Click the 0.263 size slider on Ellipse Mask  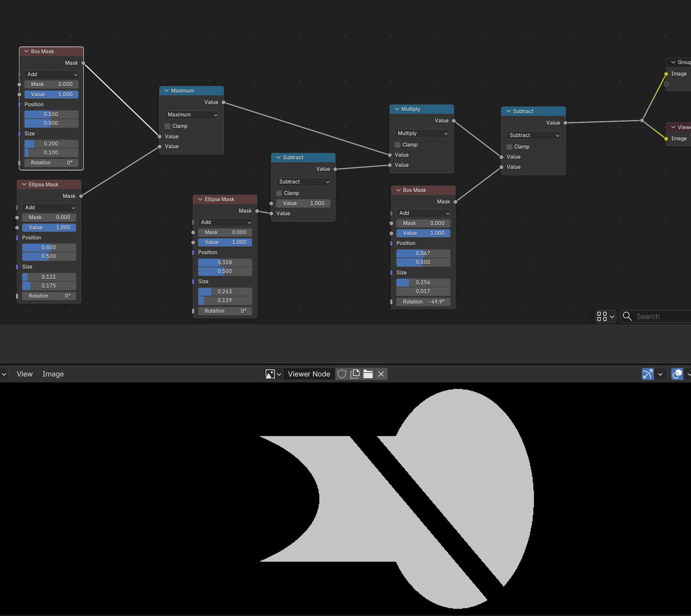225,292
